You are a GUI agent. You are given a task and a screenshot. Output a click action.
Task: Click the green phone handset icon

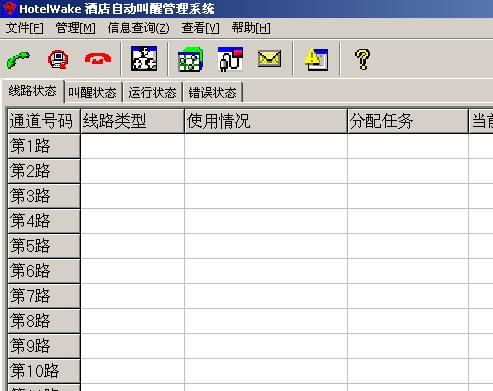(18, 60)
